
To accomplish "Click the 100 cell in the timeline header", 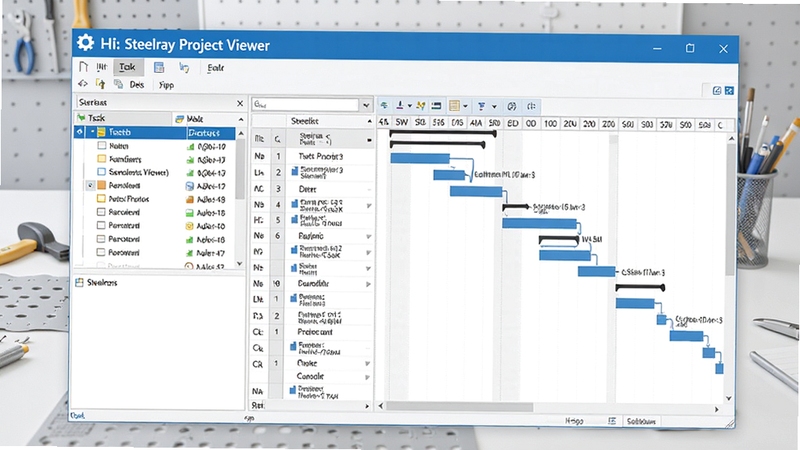I will pyautogui.click(x=550, y=123).
